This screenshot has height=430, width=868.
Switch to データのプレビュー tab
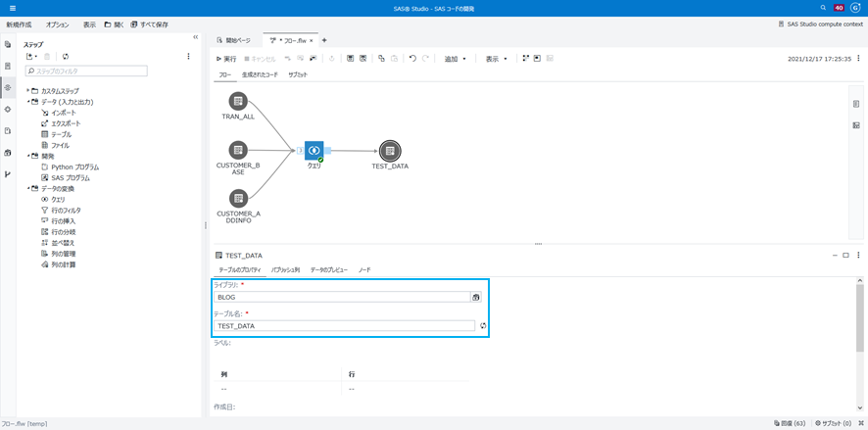pos(329,270)
